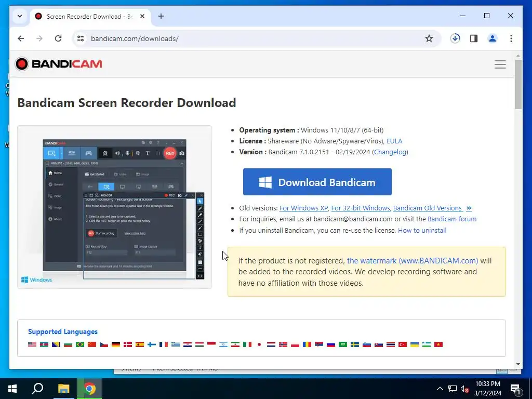Open the watermark (www.BANDICAM.com) link

pyautogui.click(x=412, y=261)
